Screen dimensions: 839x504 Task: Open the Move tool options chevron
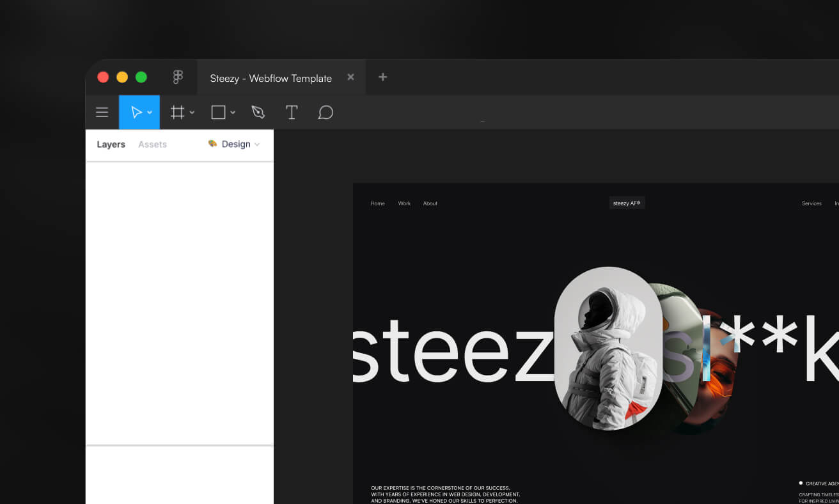point(150,113)
